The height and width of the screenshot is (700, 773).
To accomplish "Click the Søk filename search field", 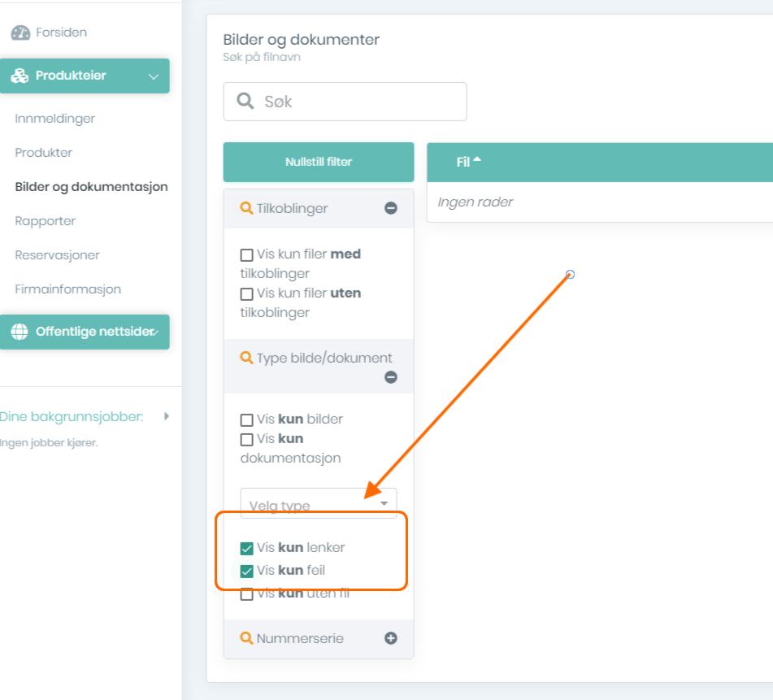I will pos(358,102).
